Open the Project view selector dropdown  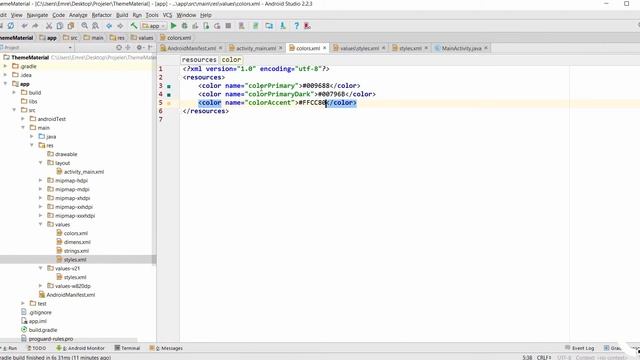tap(37, 48)
